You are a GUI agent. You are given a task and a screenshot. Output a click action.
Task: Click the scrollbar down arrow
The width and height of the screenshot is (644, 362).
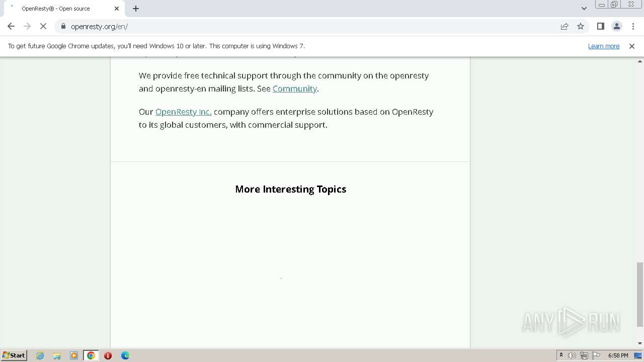point(640,344)
